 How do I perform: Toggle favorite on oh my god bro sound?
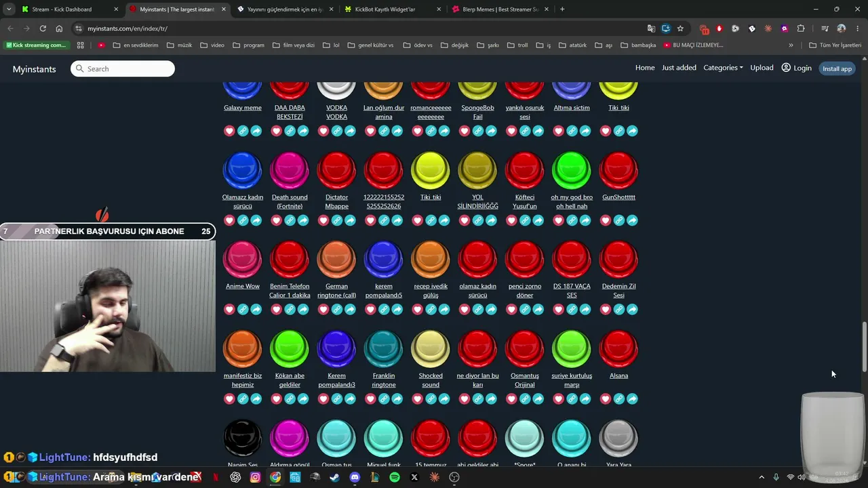pyautogui.click(x=559, y=220)
